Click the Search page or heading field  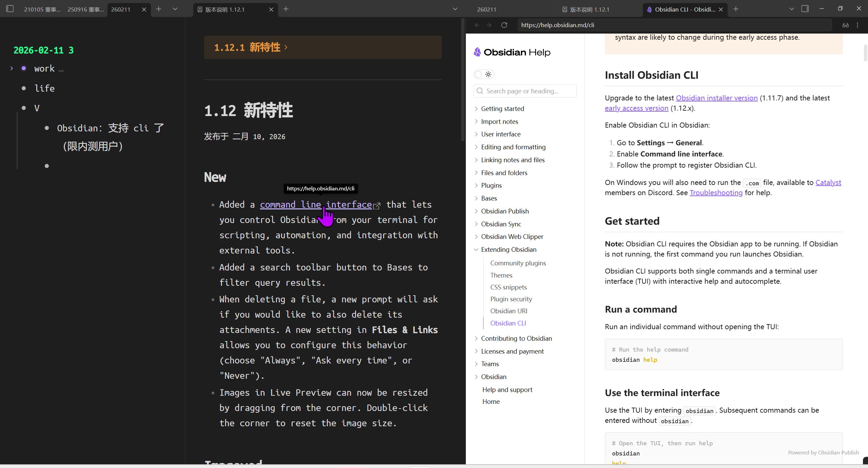525,91
